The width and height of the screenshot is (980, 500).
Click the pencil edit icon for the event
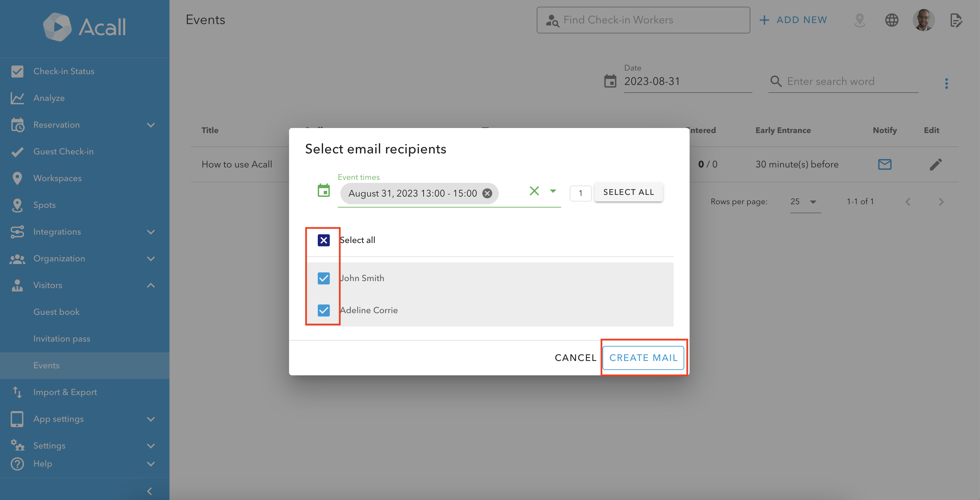(936, 164)
